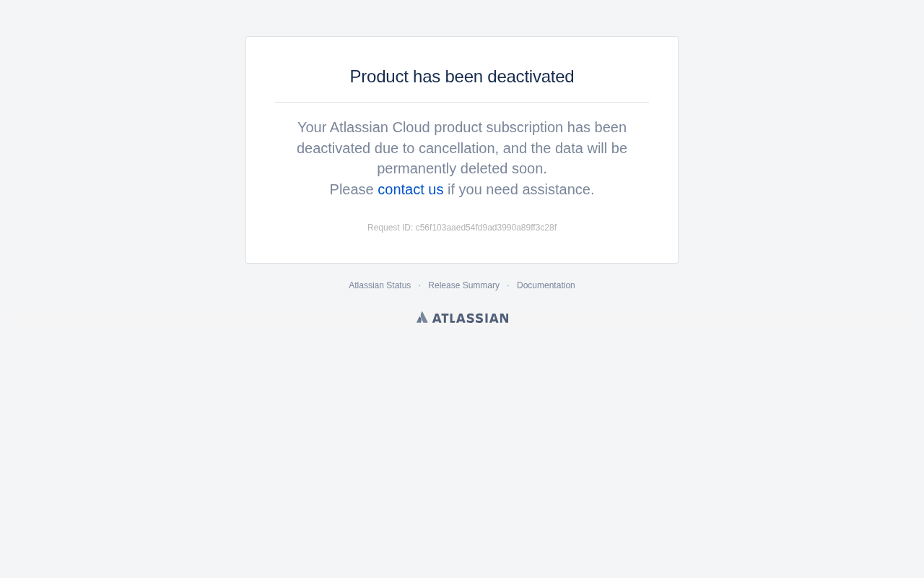The height and width of the screenshot is (578, 924).
Task: Click the word 'Summary' in the footer
Action: tap(481, 285)
